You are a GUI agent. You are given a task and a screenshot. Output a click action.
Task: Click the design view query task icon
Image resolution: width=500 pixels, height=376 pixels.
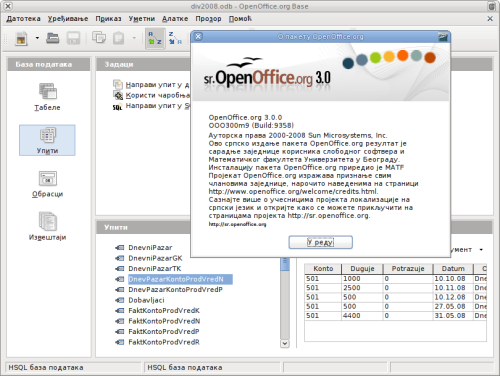(x=118, y=84)
